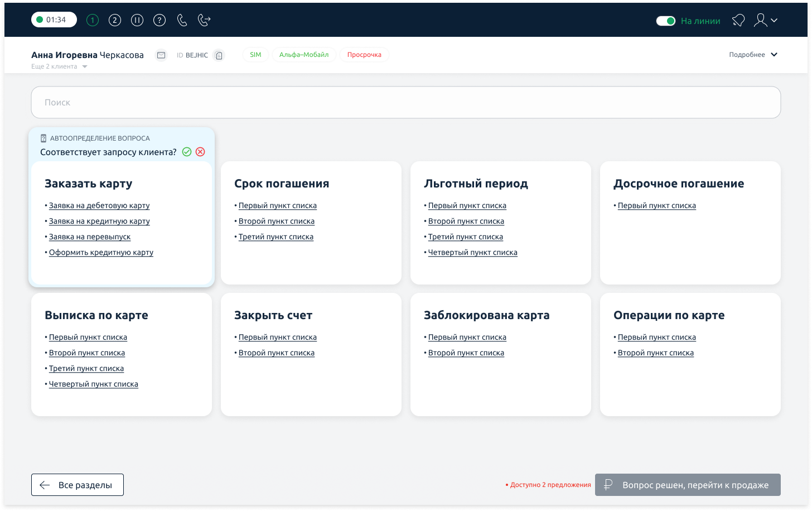Click 'Льготный период' card heading
The height and width of the screenshot is (511, 812).
tap(476, 184)
